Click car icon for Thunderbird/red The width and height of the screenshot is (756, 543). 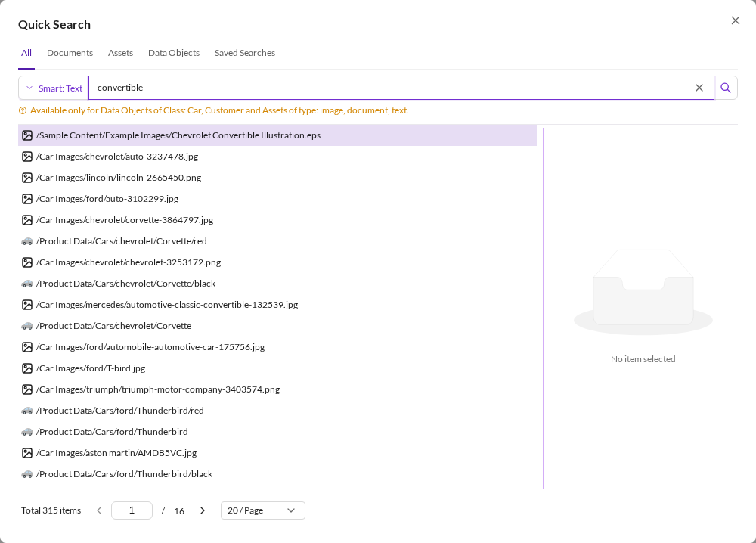click(x=27, y=411)
